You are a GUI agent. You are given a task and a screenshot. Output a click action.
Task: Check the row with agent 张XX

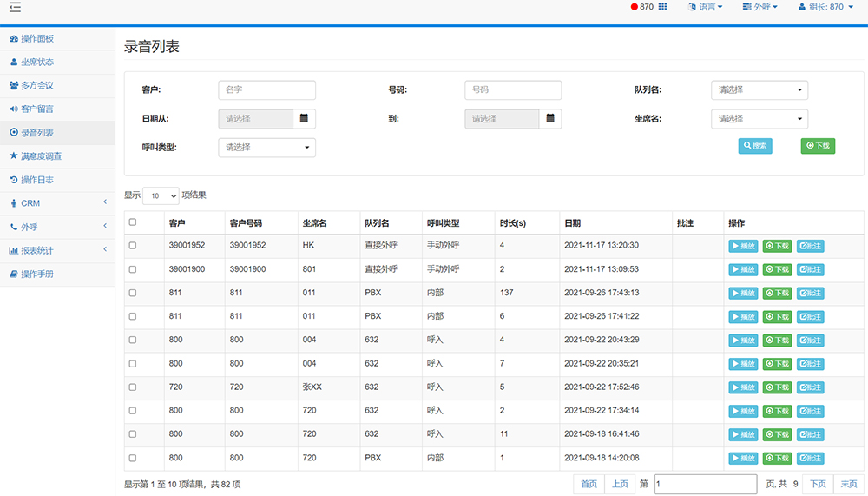[132, 387]
